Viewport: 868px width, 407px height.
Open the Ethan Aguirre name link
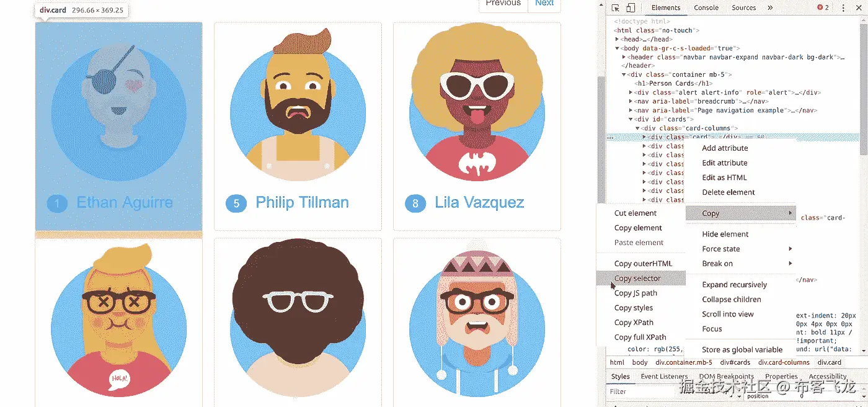coord(125,203)
